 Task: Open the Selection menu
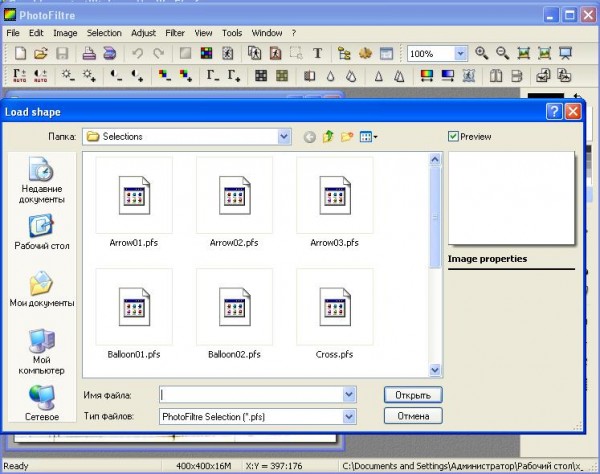(x=104, y=33)
